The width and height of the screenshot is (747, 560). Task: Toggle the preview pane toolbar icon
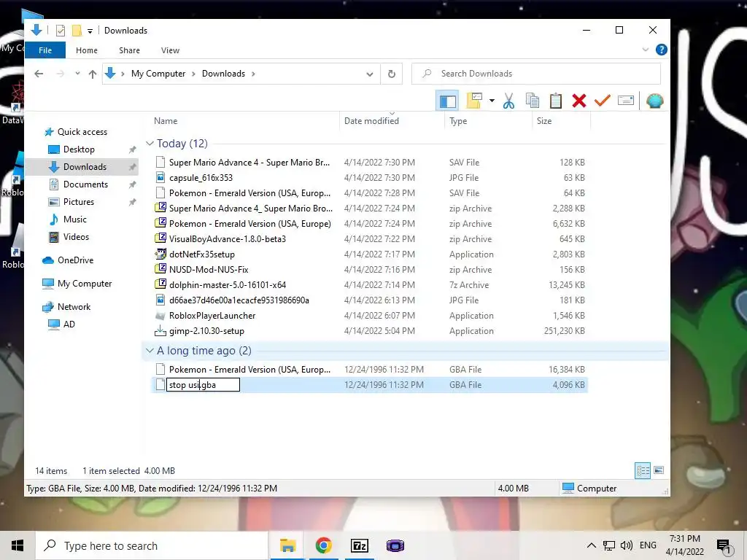pos(447,101)
